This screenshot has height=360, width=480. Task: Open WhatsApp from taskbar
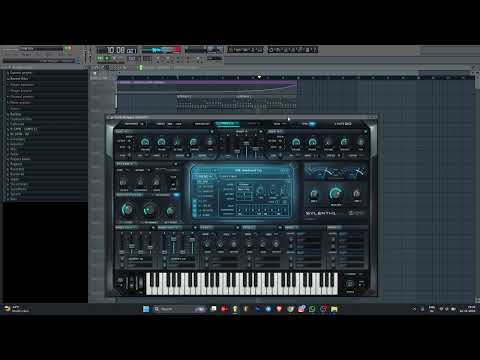pos(312,309)
